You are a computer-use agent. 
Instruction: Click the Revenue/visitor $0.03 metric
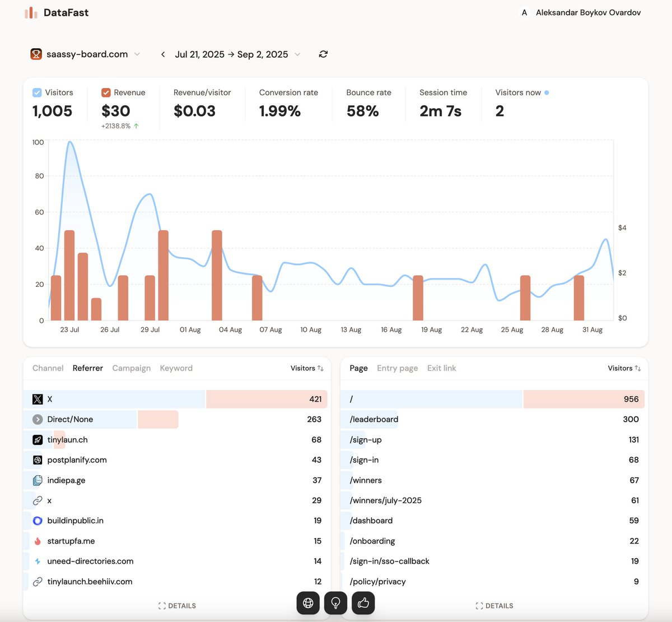point(202,104)
